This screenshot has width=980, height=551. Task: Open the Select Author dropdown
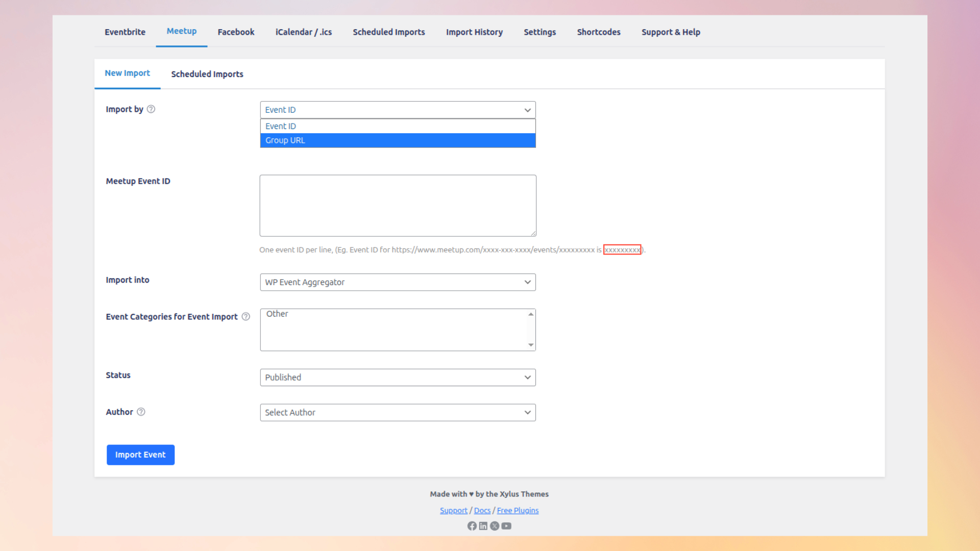[x=398, y=413]
